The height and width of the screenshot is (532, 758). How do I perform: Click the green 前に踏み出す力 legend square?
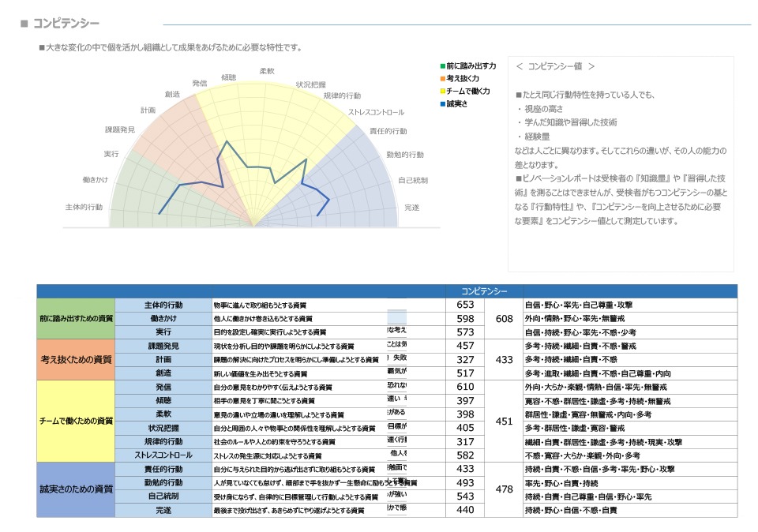(x=442, y=66)
